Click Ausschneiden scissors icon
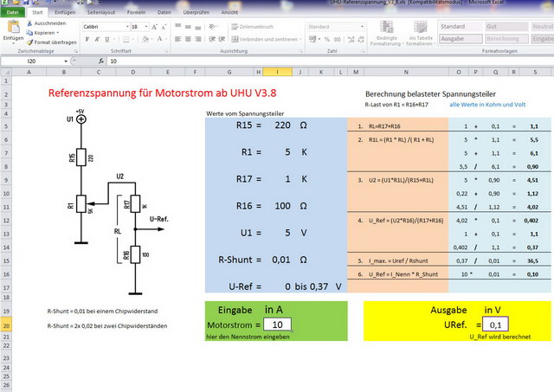 (29, 23)
